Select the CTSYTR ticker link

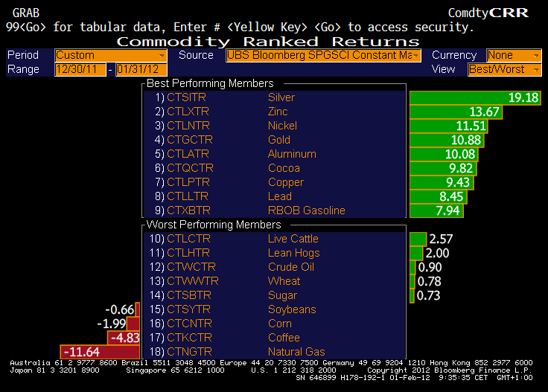click(188, 309)
